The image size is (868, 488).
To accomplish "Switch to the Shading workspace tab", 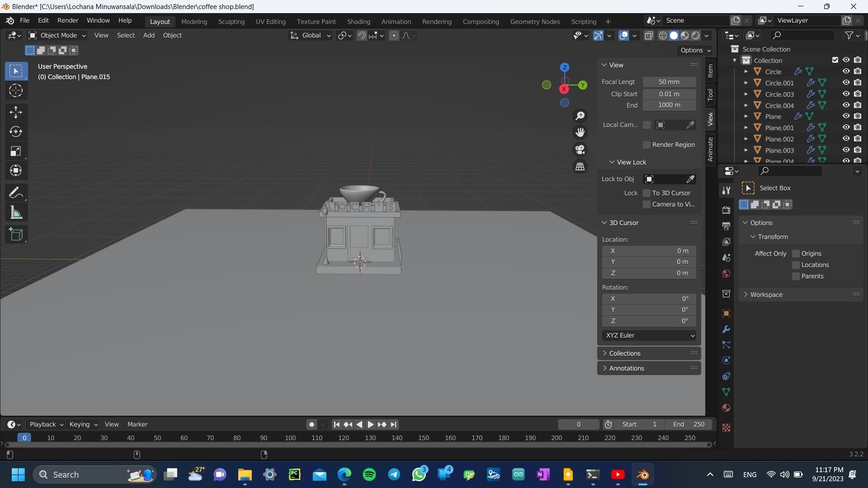I will tap(358, 21).
